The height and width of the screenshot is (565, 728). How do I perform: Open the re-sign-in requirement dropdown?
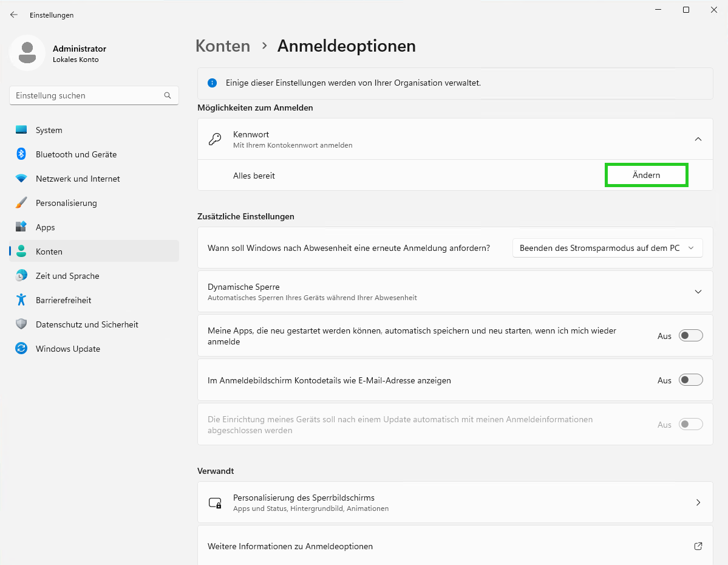607,247
